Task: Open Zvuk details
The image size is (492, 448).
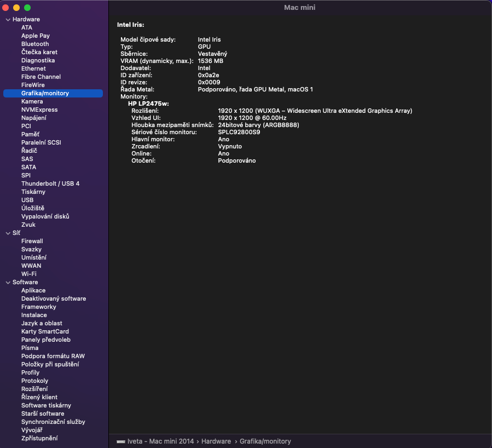Action: [28, 225]
